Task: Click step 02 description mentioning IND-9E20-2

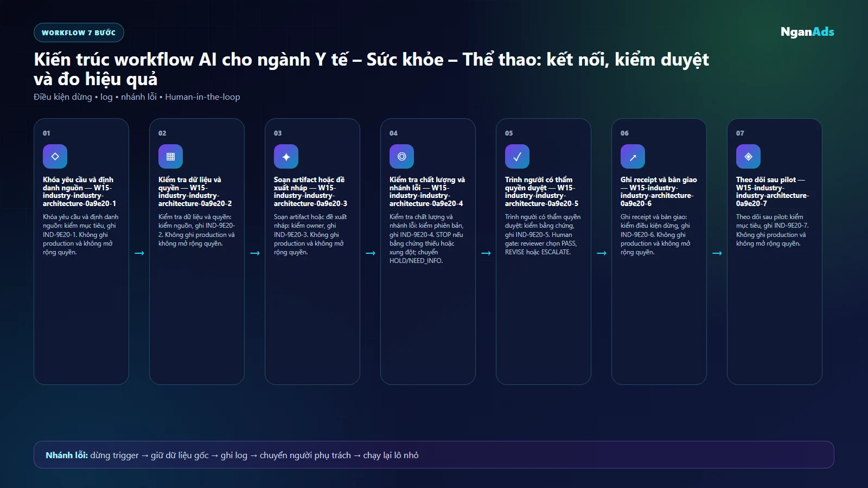Action: click(x=196, y=230)
